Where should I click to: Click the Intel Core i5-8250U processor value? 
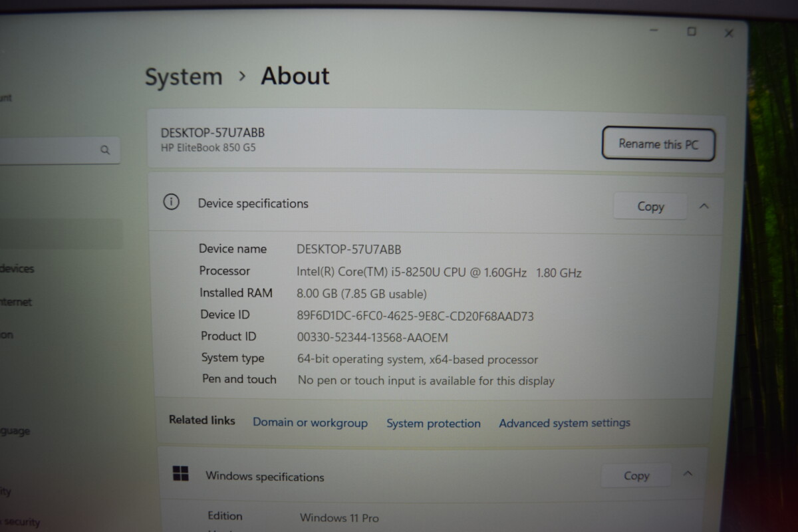(x=439, y=272)
